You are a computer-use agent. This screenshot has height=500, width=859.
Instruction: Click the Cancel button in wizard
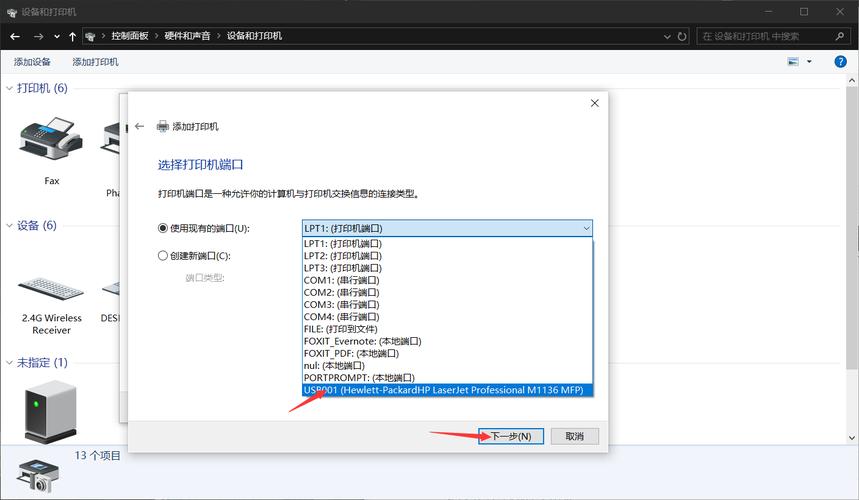(x=574, y=436)
